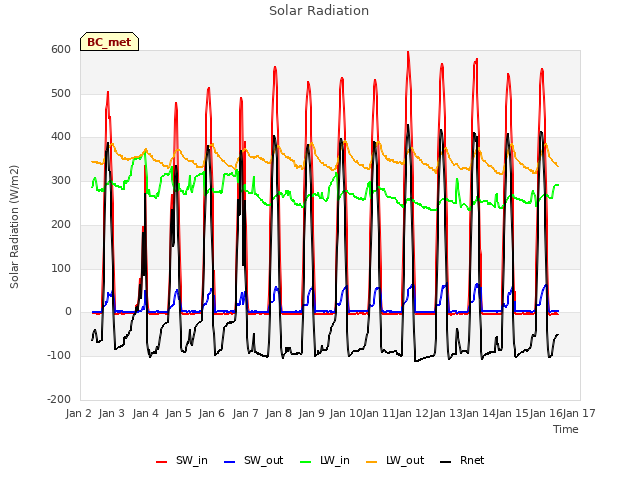
Task: Click the Solar Radiation chart title
Action: coord(319,11)
